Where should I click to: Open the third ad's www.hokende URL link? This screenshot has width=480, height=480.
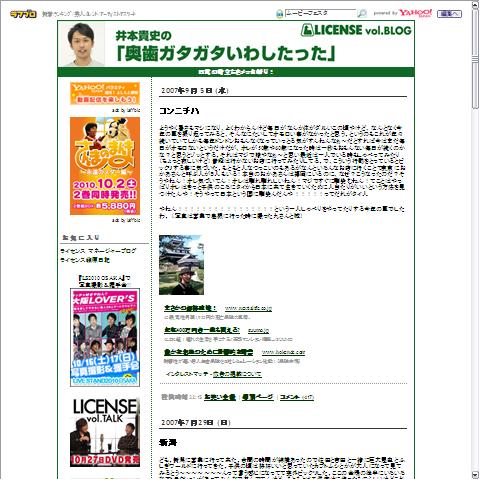283,352
